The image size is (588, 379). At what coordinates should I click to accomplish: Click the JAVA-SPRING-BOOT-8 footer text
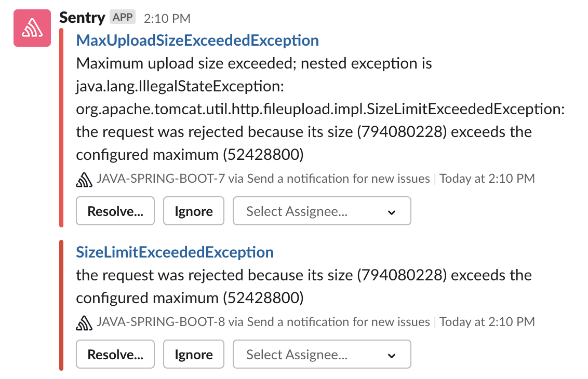click(161, 322)
